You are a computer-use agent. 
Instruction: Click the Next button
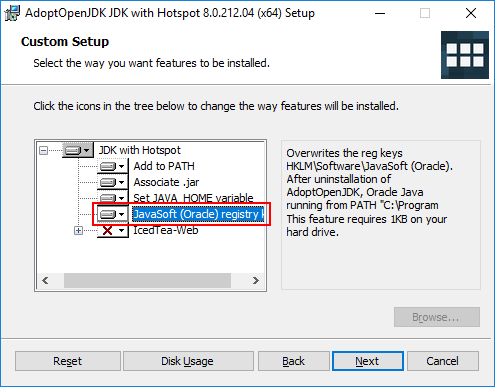click(368, 361)
